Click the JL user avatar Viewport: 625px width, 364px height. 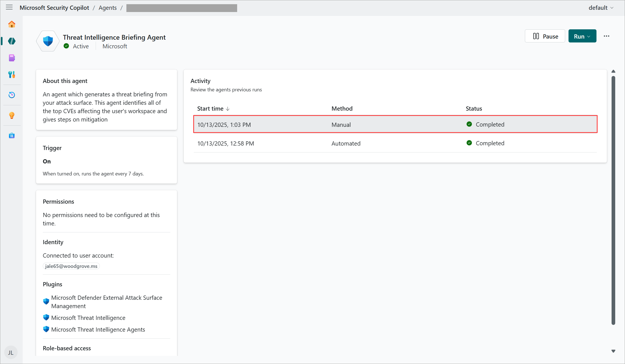pyautogui.click(x=11, y=353)
